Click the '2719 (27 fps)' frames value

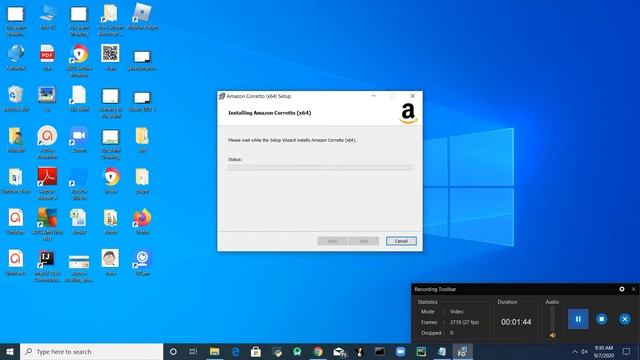click(464, 322)
